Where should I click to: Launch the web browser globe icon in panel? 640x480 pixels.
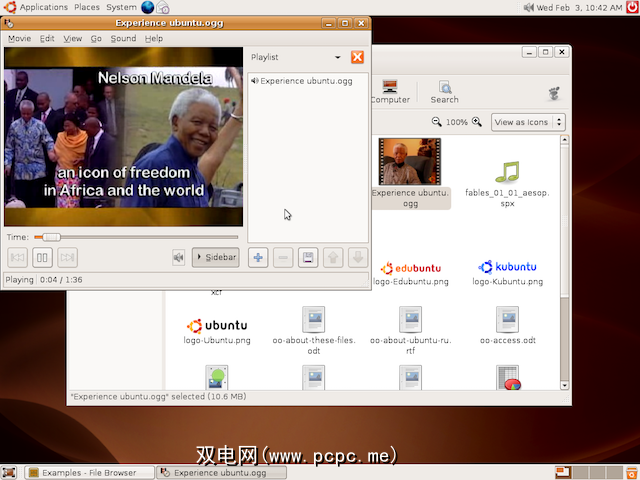point(148,7)
